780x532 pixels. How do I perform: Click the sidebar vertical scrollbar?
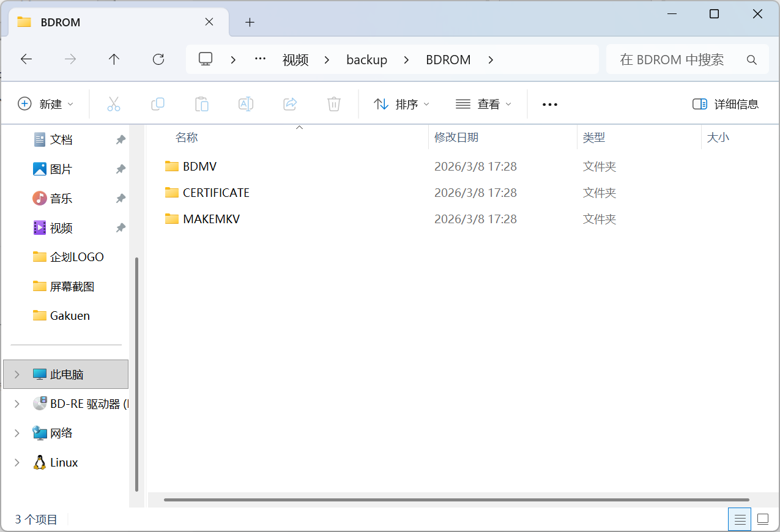click(x=136, y=374)
